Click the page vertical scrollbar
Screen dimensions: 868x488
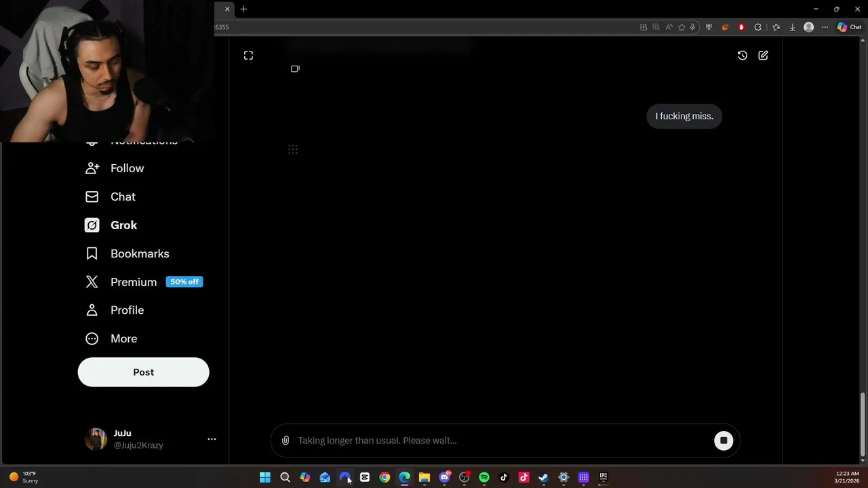863,424
